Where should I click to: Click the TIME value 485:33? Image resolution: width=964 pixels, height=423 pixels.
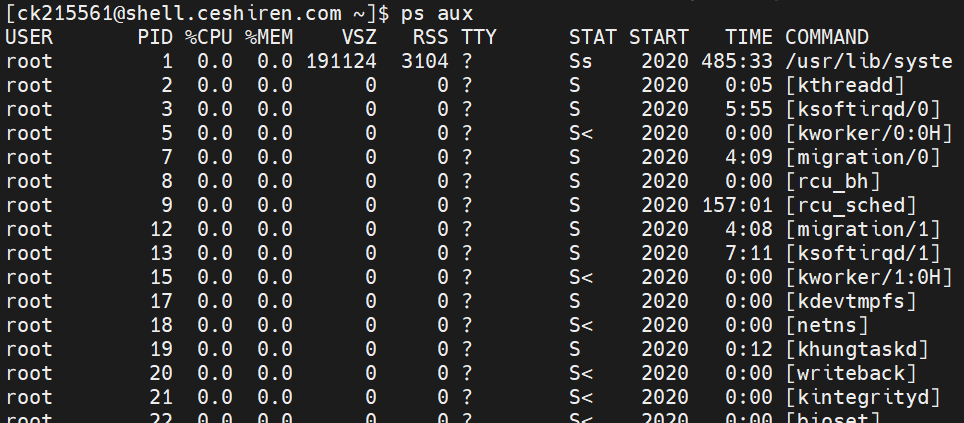point(737,61)
